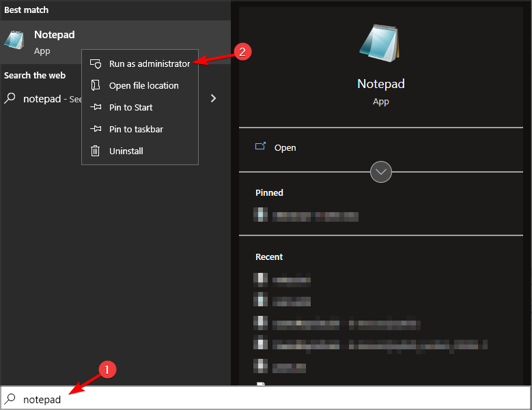
Task: Click the Notepad title in details pane
Action: tap(380, 84)
